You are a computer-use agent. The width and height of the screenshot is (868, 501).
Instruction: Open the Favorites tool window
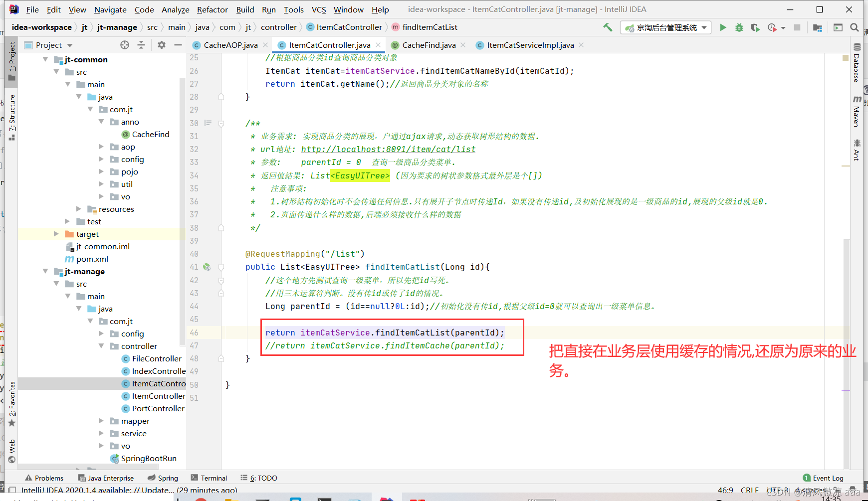tap(12, 404)
